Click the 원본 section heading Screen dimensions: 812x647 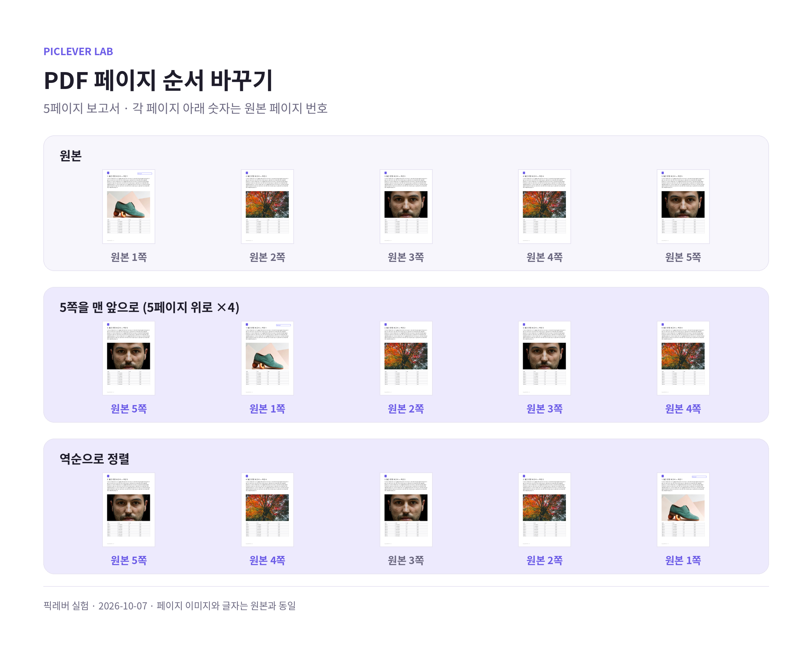(x=70, y=156)
